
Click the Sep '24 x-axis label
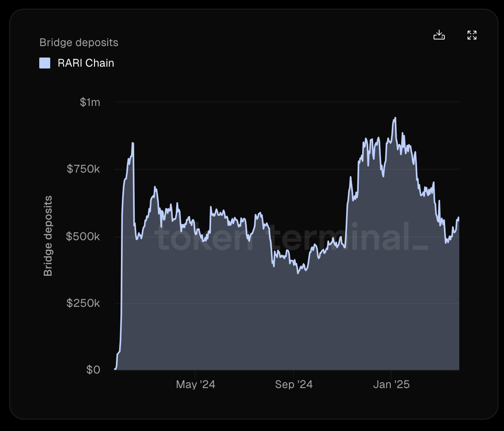tap(294, 384)
